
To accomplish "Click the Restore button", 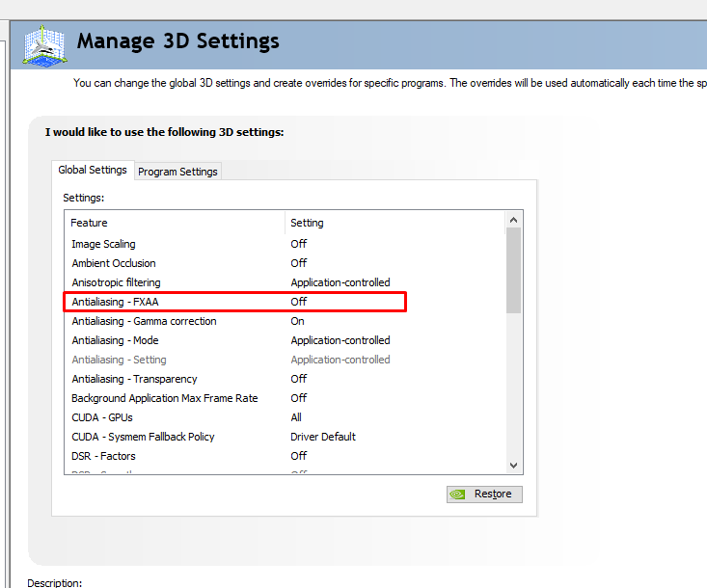I will [484, 494].
